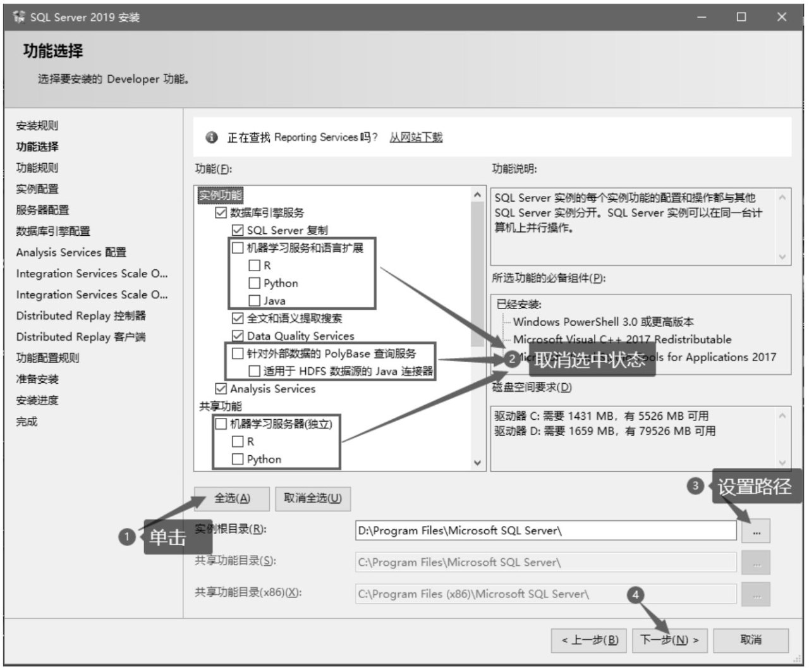Select 数据库引擎配置 step in sidebar
Image resolution: width=809 pixels, height=672 pixels.
tap(53, 231)
